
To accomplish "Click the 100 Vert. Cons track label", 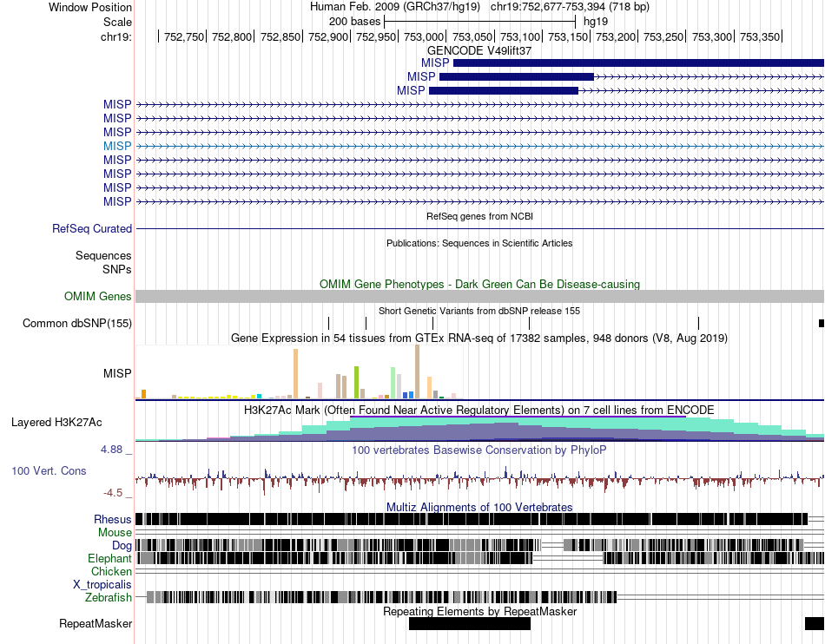I will (x=49, y=470).
